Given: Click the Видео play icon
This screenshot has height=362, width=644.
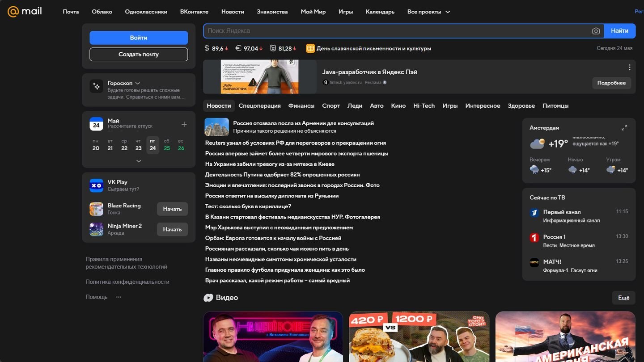Looking at the screenshot, I should point(208,298).
